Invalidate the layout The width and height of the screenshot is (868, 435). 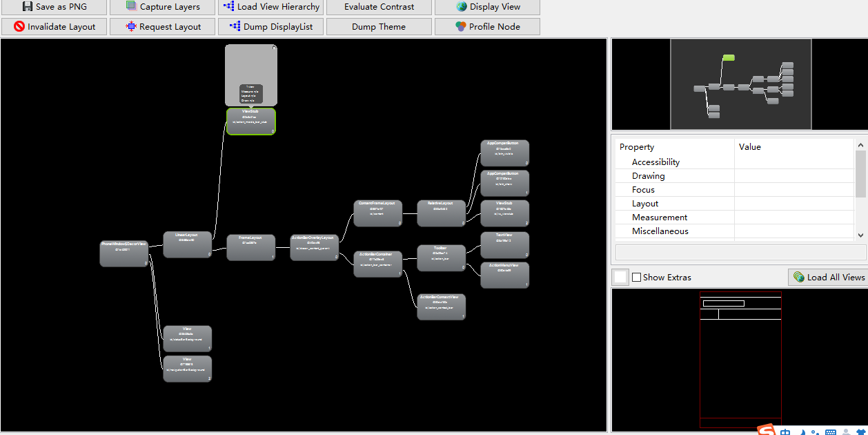[x=54, y=27]
